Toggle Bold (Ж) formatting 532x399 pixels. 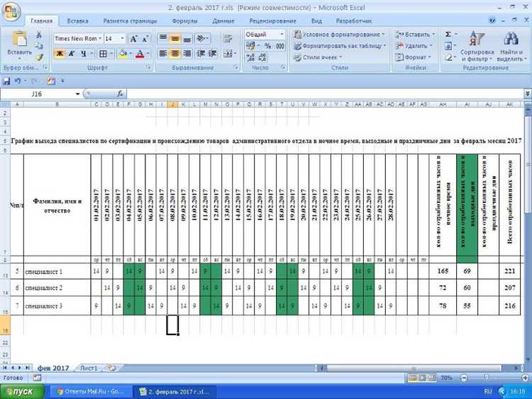[x=60, y=53]
